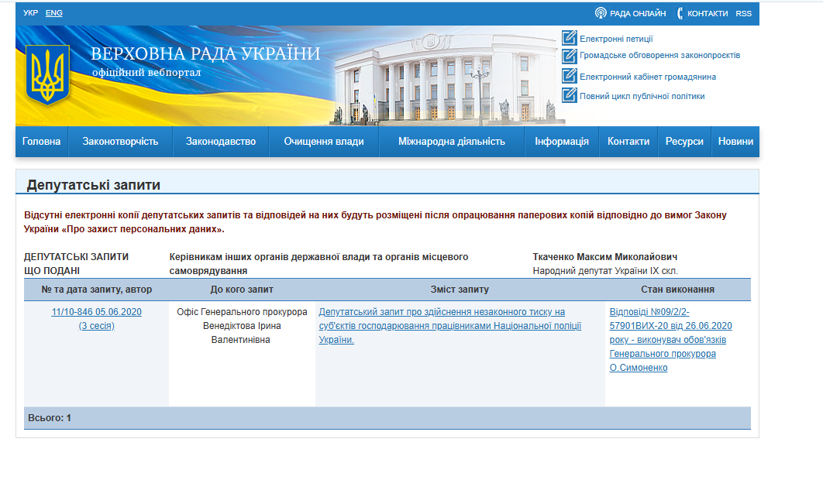This screenshot has height=504, width=823.
Task: Click the До кого запит column header
Action: point(242,290)
